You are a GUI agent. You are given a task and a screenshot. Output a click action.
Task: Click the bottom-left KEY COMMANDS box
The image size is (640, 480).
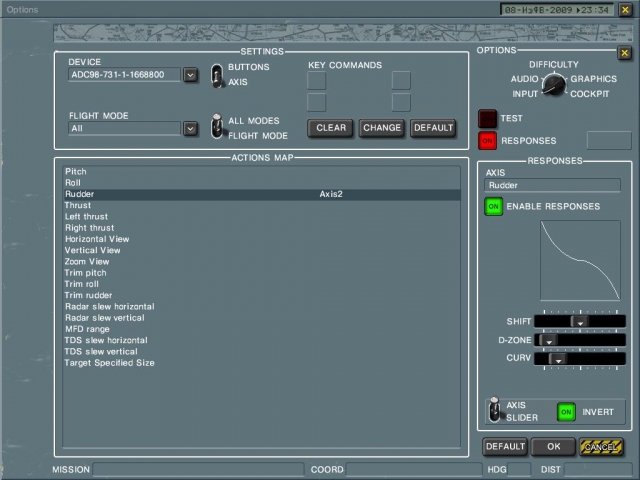pos(317,102)
